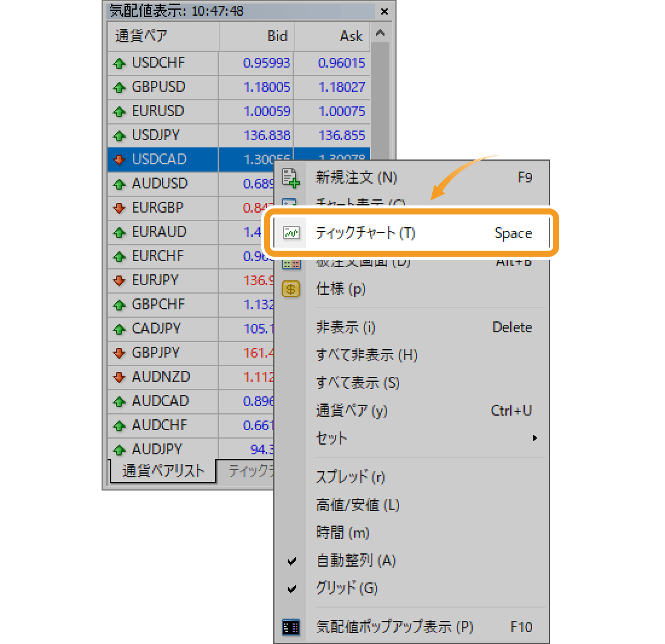Click the green arrow icon beside USDJPY

tap(120, 136)
